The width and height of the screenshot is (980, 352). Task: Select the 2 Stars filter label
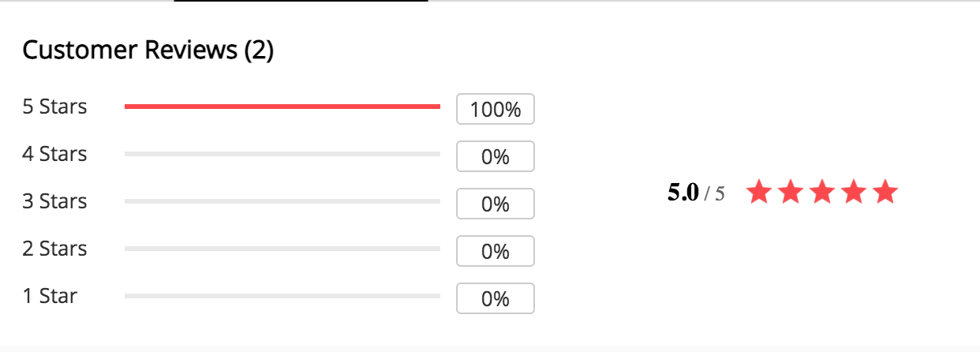point(54,249)
